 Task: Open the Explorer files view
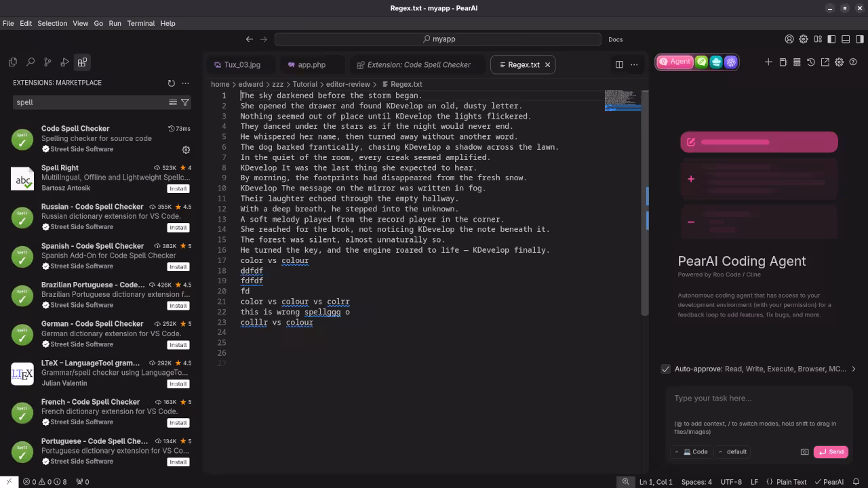point(13,62)
